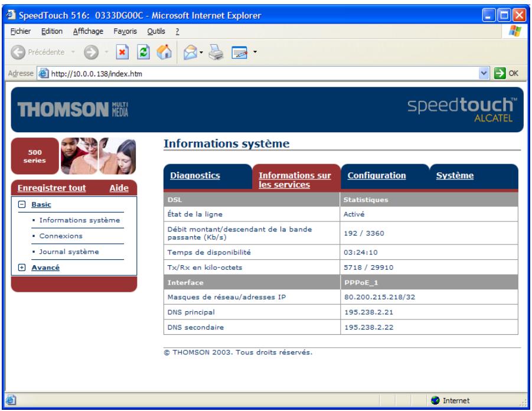Click the DNS principal value 195.238.2.21

click(x=369, y=312)
